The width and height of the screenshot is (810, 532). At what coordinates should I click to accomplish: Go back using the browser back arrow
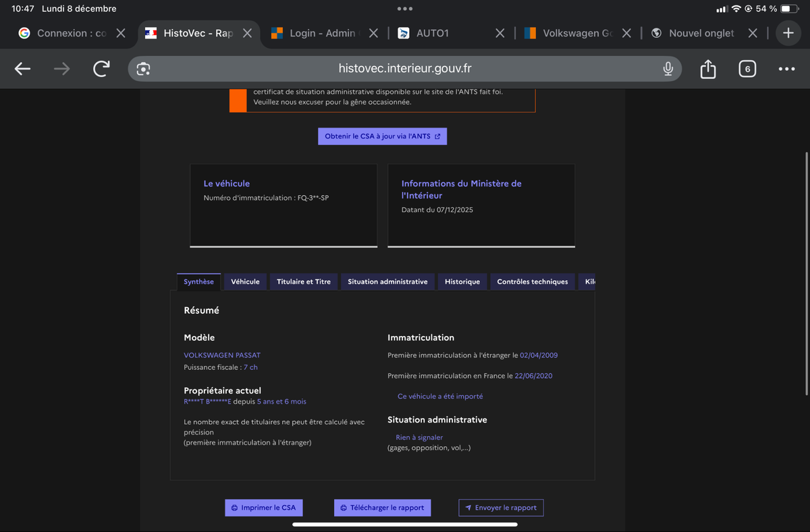pyautogui.click(x=22, y=69)
